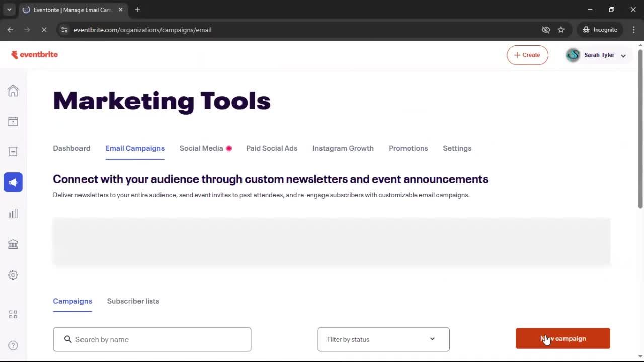Viewport: 644px width, 362px height.
Task: Open the Filter by status dropdown
Action: coord(383,339)
